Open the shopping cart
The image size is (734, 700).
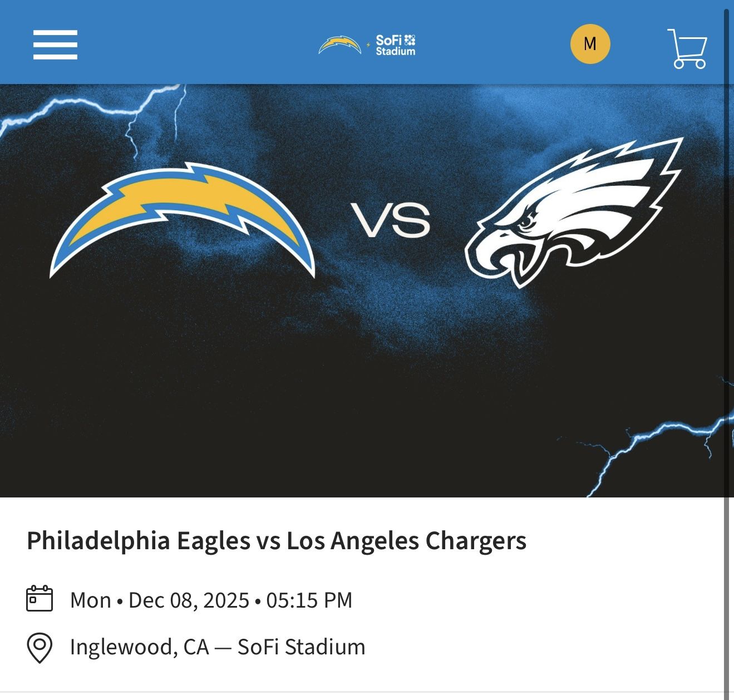coord(687,48)
